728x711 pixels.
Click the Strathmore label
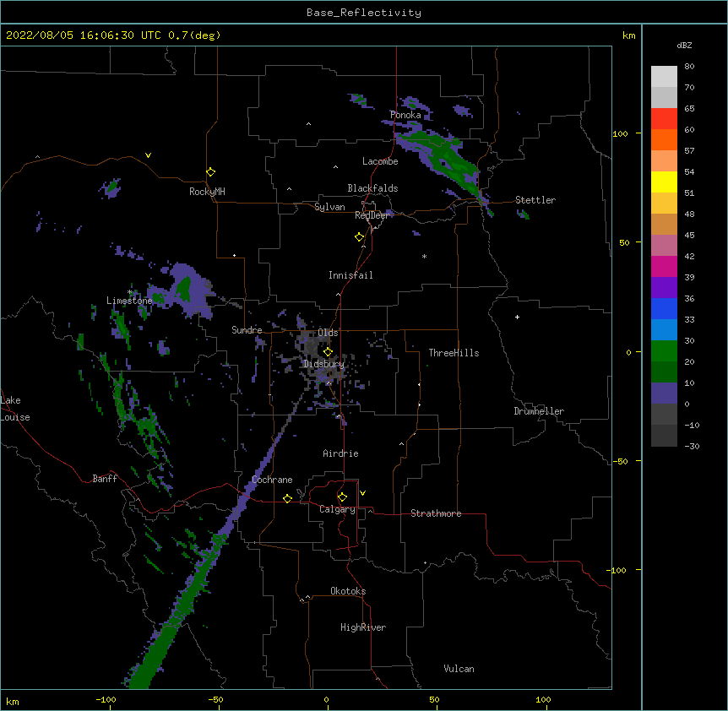(436, 513)
